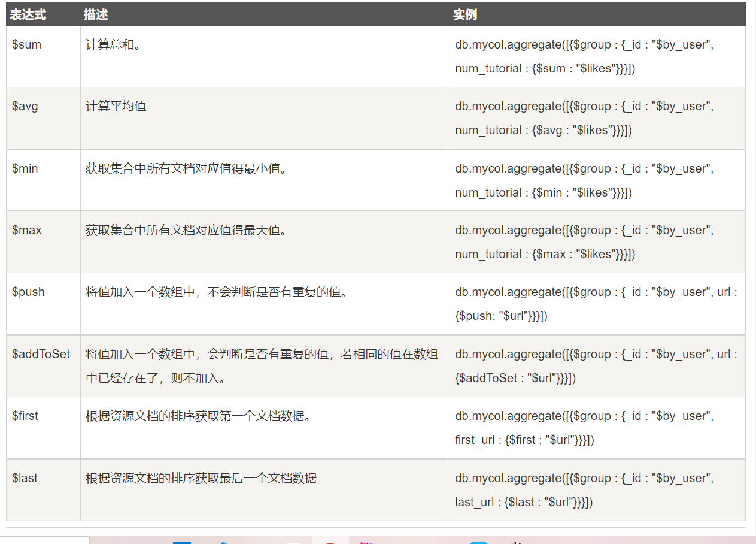Click the $sum aggregate example code

(584, 56)
